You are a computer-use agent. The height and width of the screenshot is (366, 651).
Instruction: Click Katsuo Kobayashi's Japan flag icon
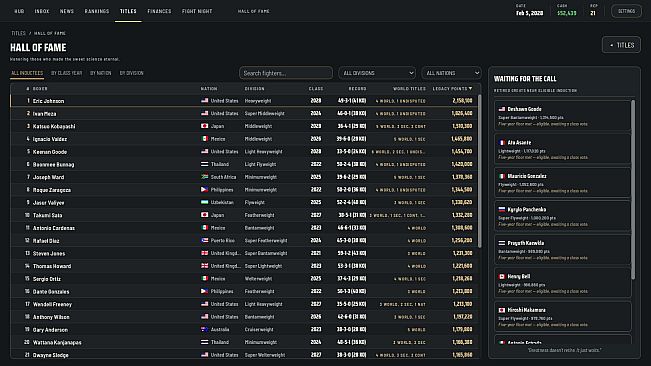[205, 126]
